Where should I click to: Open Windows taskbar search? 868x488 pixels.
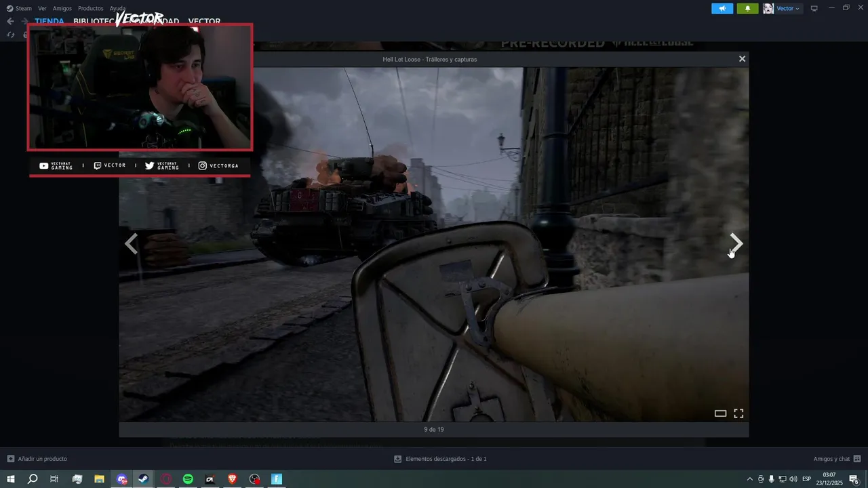(33, 479)
